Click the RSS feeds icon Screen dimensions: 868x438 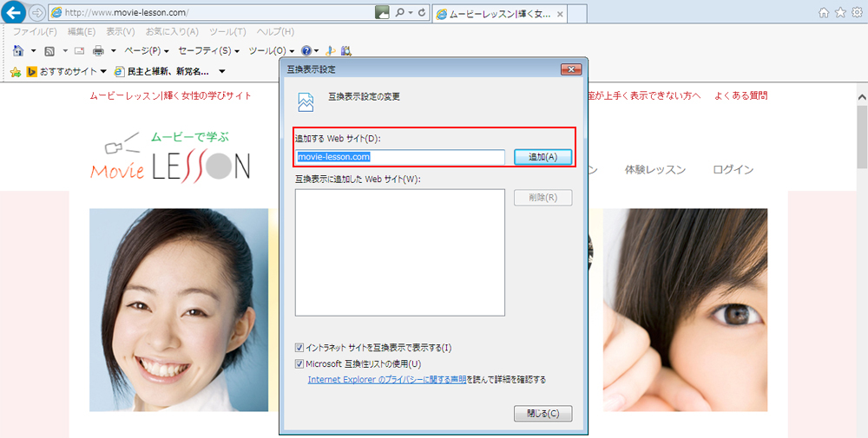click(49, 51)
